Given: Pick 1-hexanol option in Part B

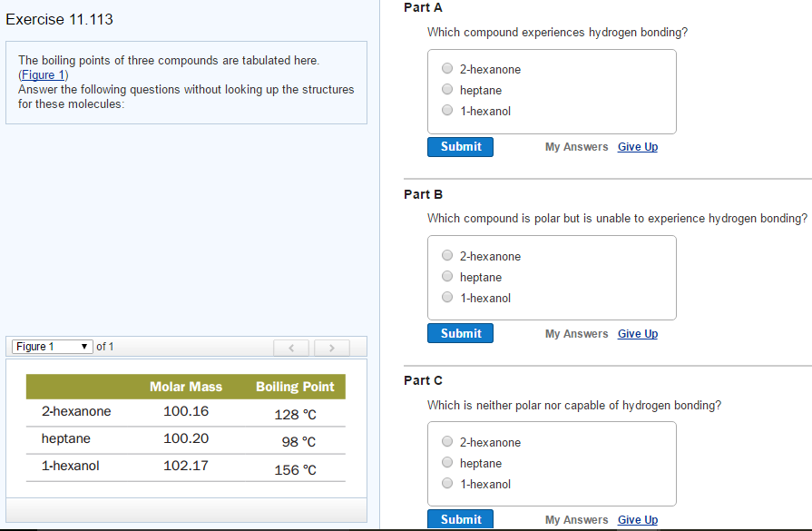Looking at the screenshot, I should (447, 298).
